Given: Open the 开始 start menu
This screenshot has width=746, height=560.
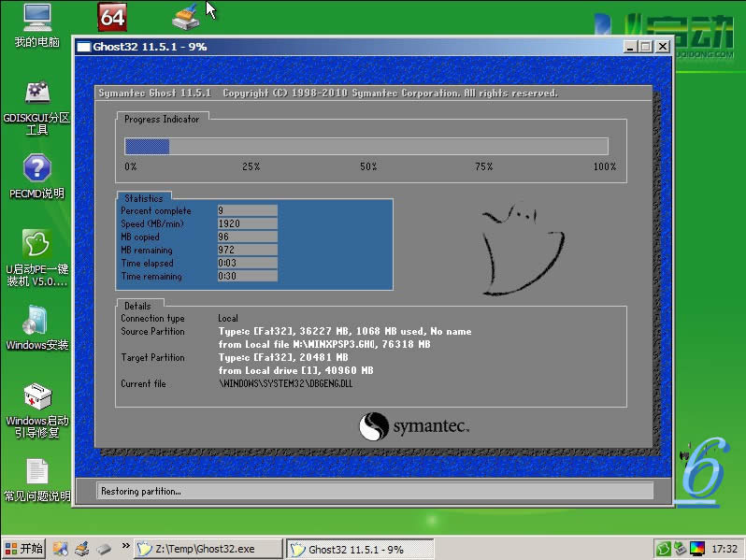Looking at the screenshot, I should pos(23,549).
